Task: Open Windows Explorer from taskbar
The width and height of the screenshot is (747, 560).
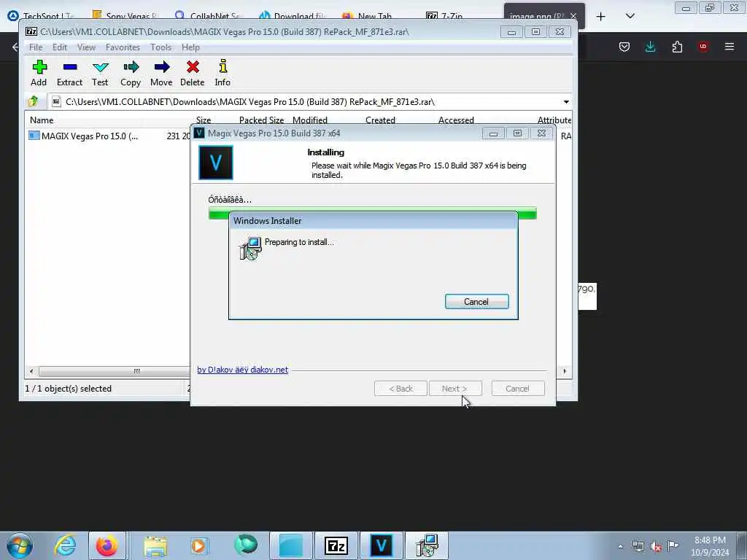Action: click(x=155, y=545)
